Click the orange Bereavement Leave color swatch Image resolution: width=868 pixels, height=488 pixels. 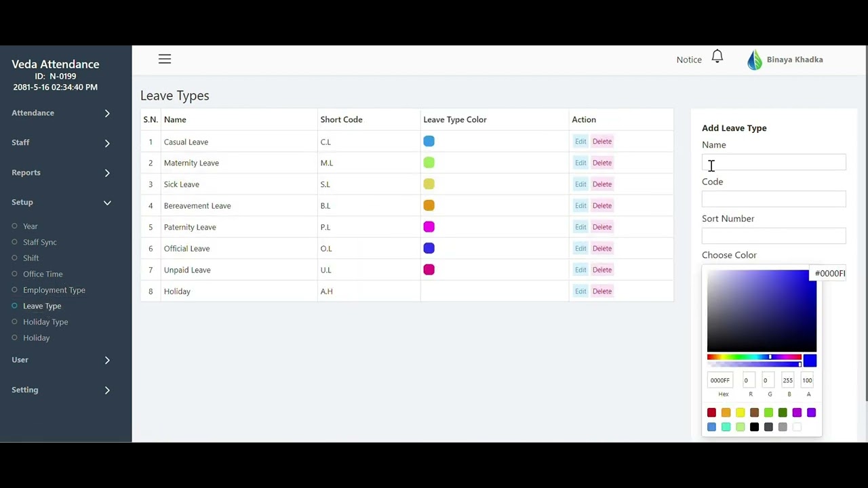[x=429, y=205]
